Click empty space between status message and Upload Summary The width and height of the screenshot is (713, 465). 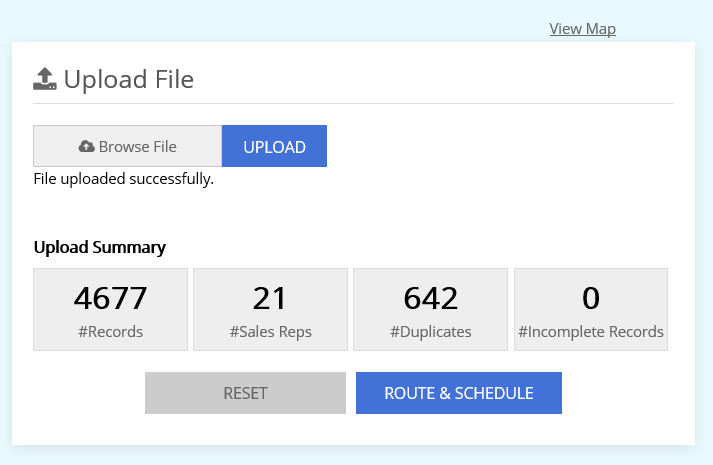pyautogui.click(x=353, y=213)
